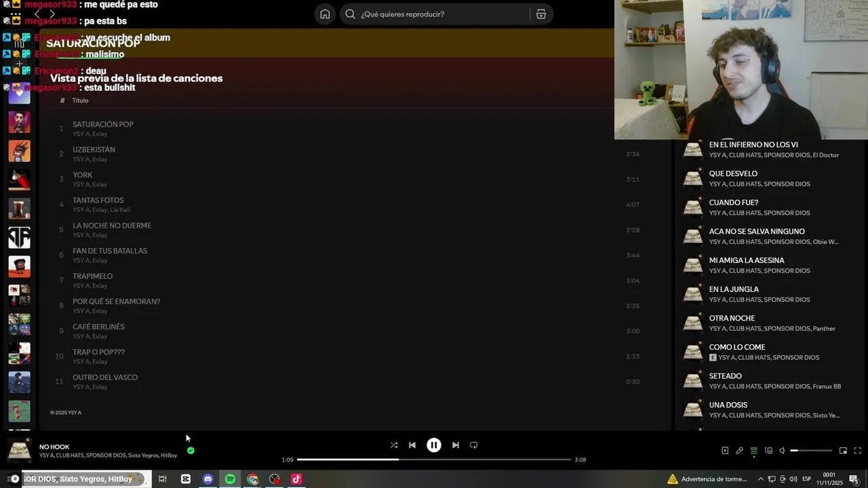
Task: Toggle repeat mode
Action: (474, 445)
